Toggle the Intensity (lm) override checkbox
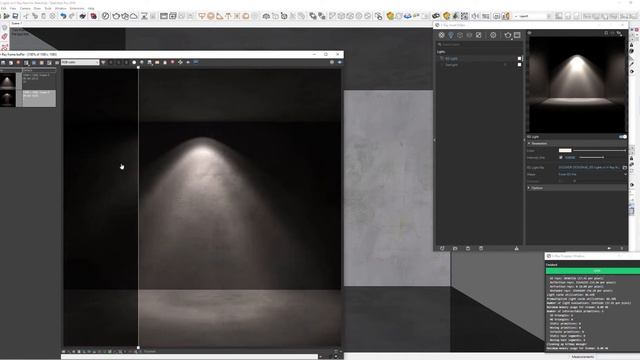 tap(561, 158)
